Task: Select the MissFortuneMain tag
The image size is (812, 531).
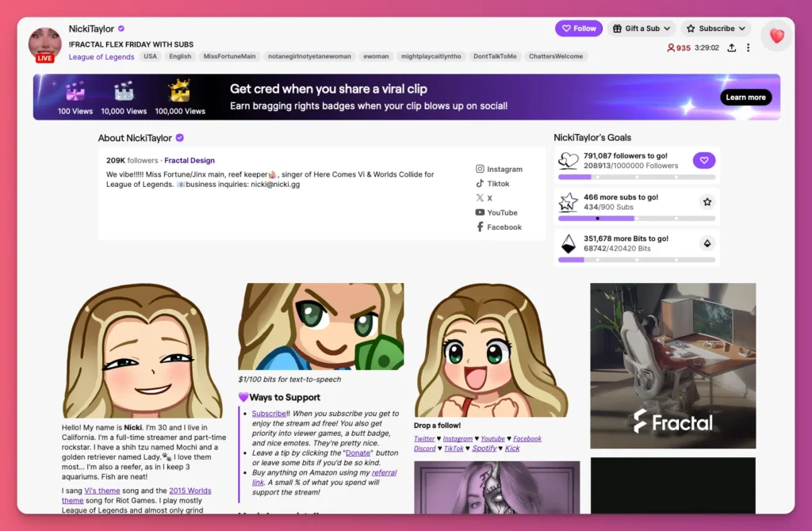Action: (x=229, y=56)
